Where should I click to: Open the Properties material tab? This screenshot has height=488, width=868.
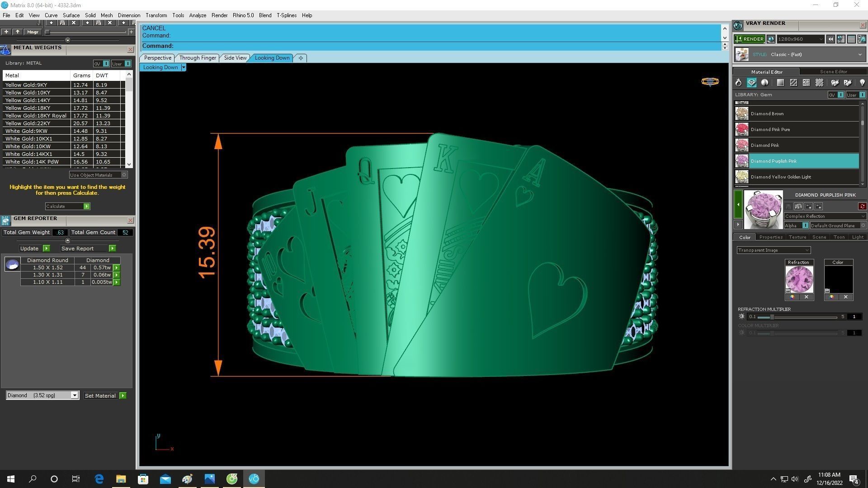[x=771, y=237]
